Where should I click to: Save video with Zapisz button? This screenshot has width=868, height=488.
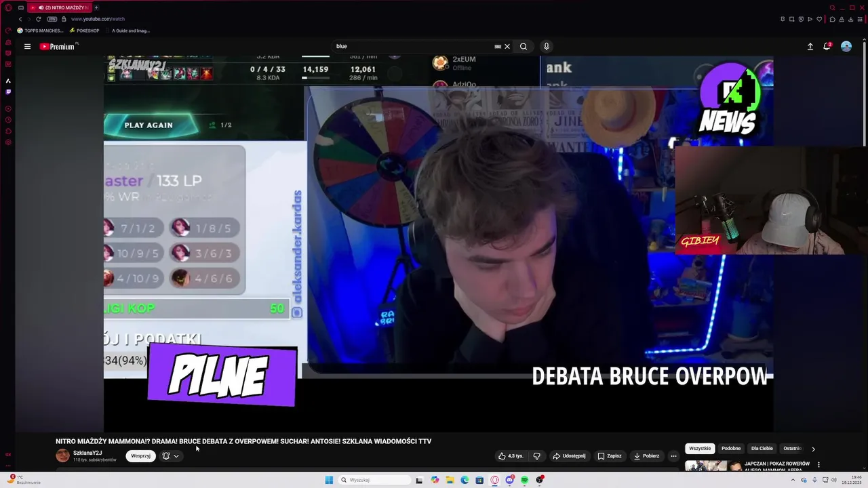(609, 456)
